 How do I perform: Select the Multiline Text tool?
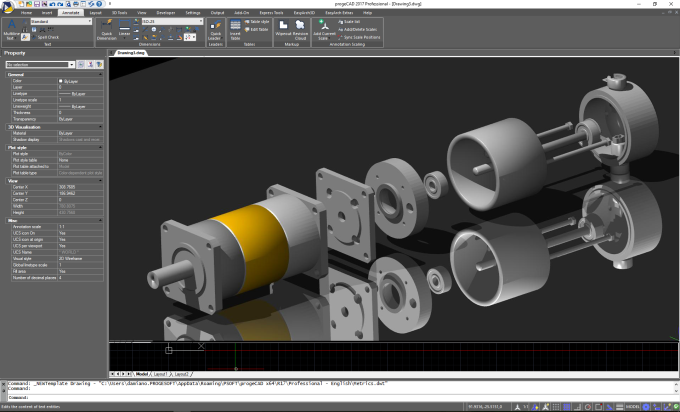11,29
